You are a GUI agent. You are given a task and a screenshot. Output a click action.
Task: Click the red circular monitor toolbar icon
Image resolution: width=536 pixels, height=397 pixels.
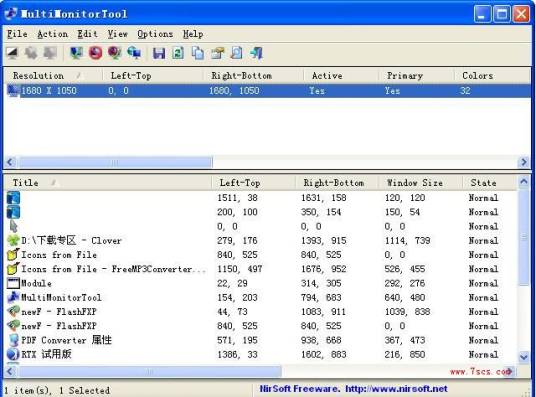coord(95,53)
